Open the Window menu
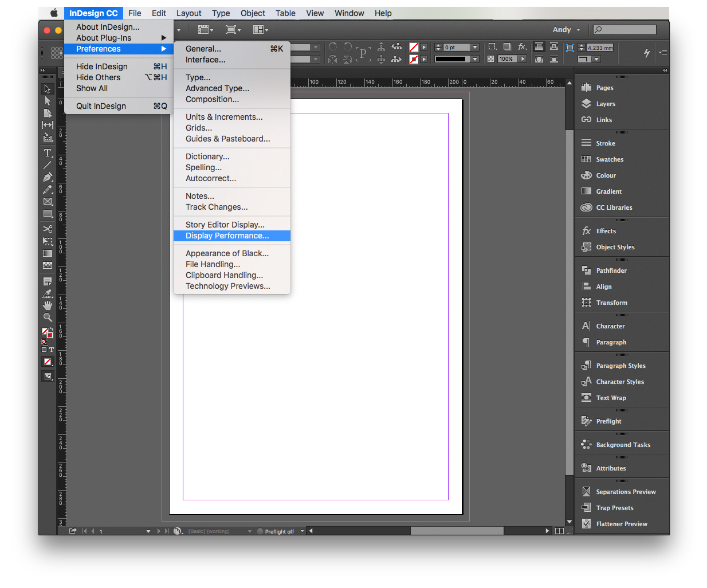The image size is (707, 588). pos(349,13)
